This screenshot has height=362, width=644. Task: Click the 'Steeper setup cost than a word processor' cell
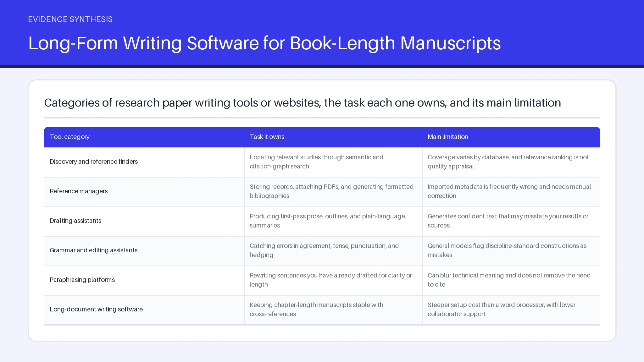pos(511,310)
